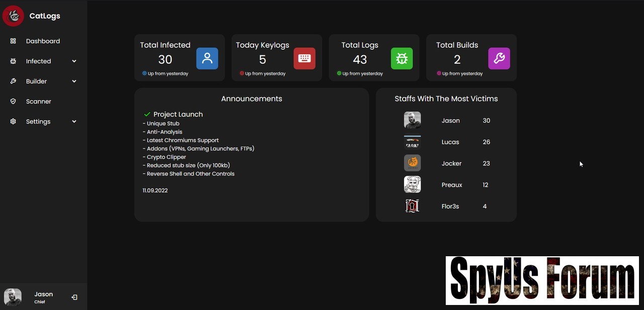644x310 pixels.
Task: Click the green bug Total Logs icon
Action: pyautogui.click(x=401, y=58)
